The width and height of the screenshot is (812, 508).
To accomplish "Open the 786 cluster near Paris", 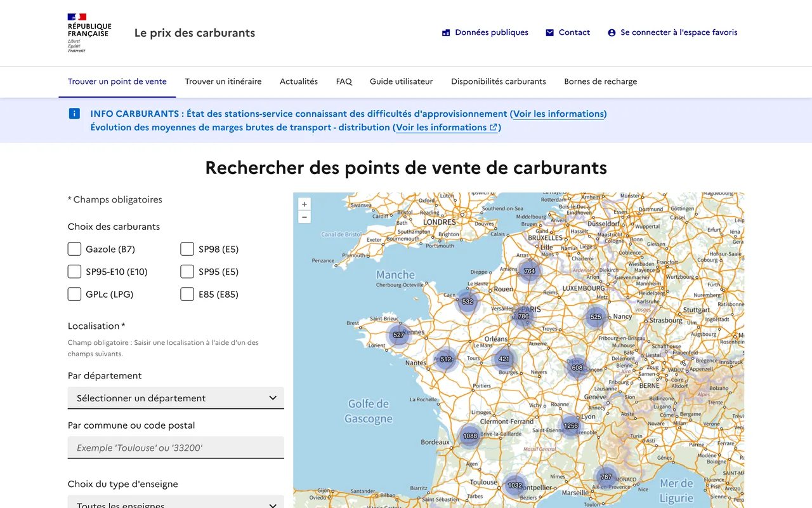I will click(523, 316).
